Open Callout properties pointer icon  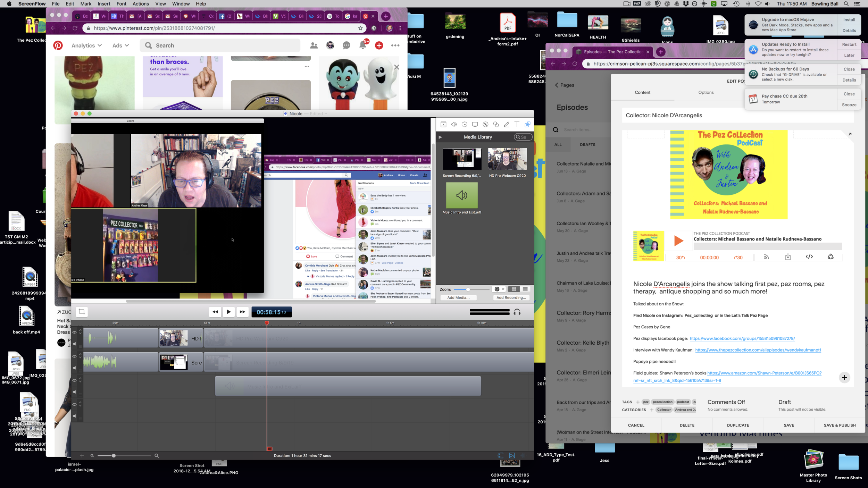[x=485, y=124]
